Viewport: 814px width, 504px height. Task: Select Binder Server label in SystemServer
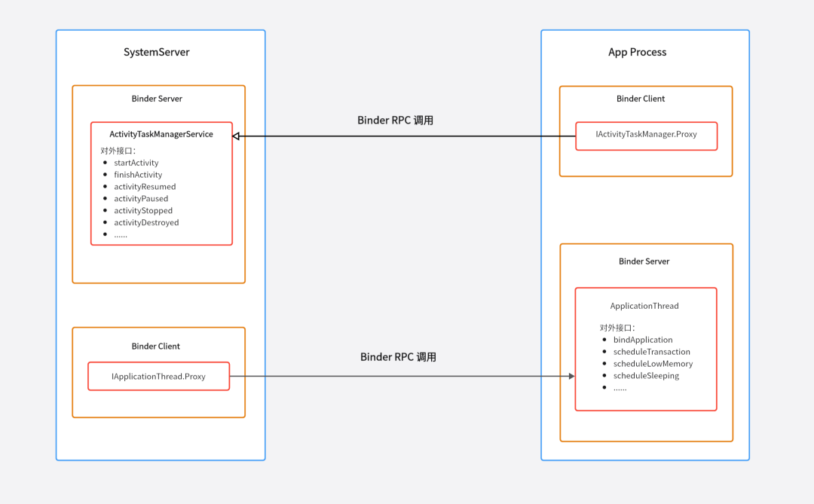[x=157, y=99]
